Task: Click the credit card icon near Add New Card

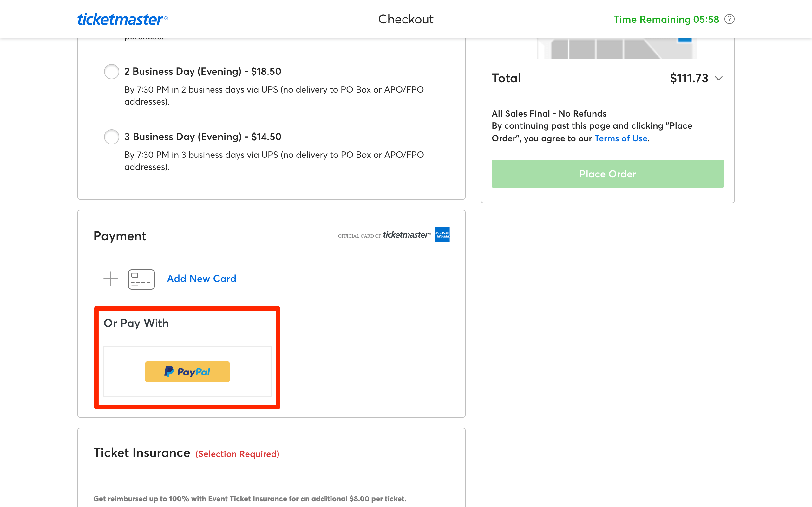Action: pos(141,279)
